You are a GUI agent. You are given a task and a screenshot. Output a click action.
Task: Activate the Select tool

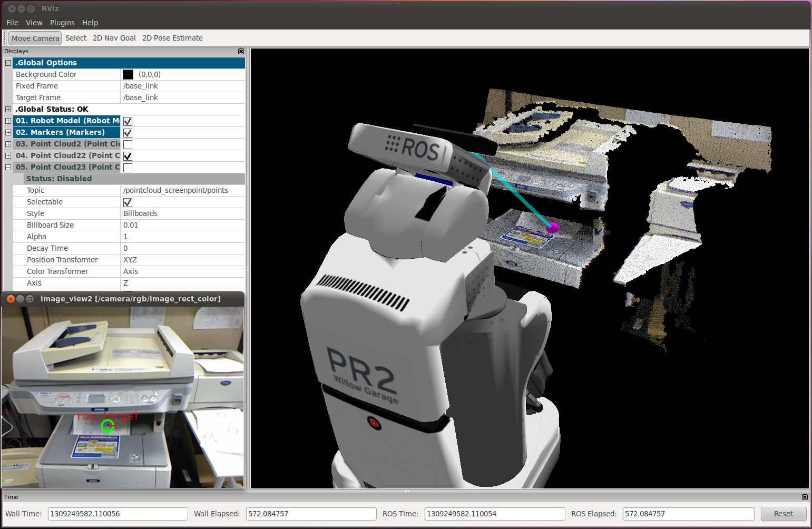pyautogui.click(x=76, y=38)
